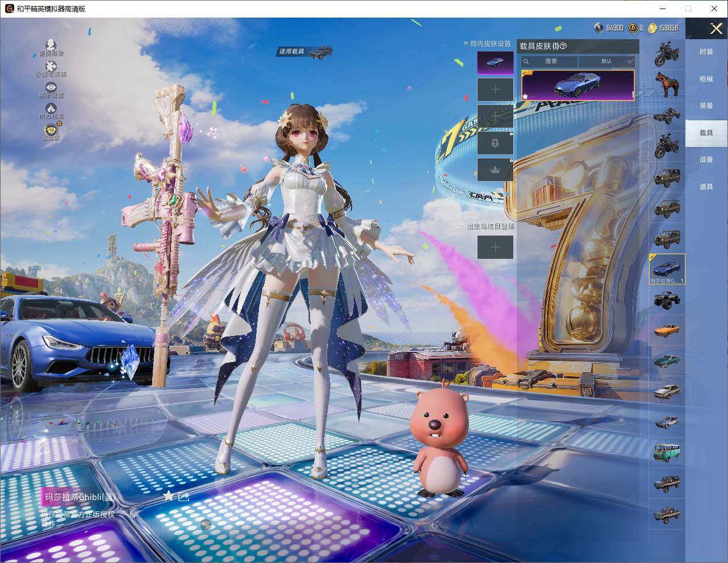Open the 装备 tab

coord(706,106)
